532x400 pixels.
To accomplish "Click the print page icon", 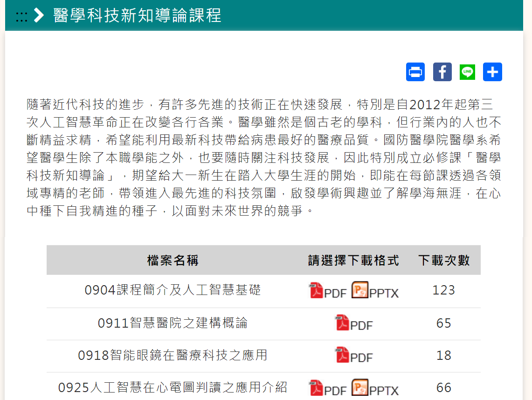I will [415, 72].
